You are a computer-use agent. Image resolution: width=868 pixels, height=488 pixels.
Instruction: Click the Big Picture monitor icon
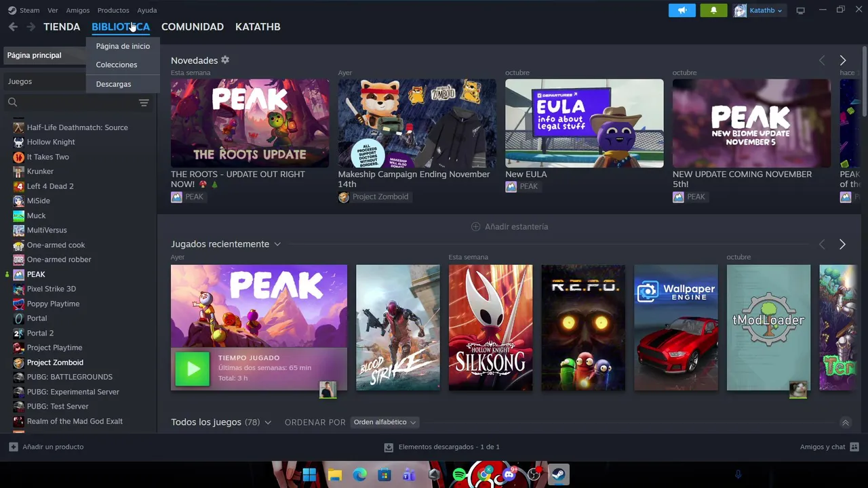[x=801, y=10]
